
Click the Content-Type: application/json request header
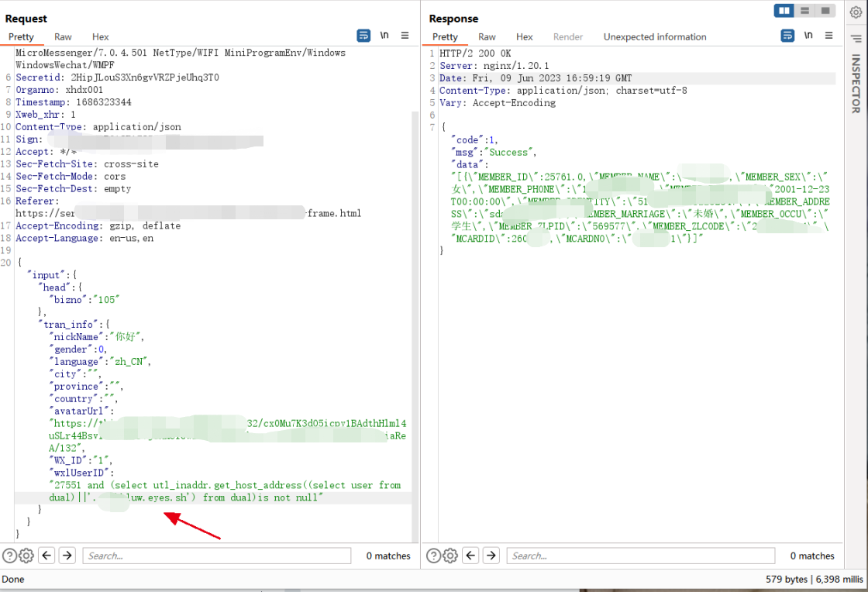98,127
